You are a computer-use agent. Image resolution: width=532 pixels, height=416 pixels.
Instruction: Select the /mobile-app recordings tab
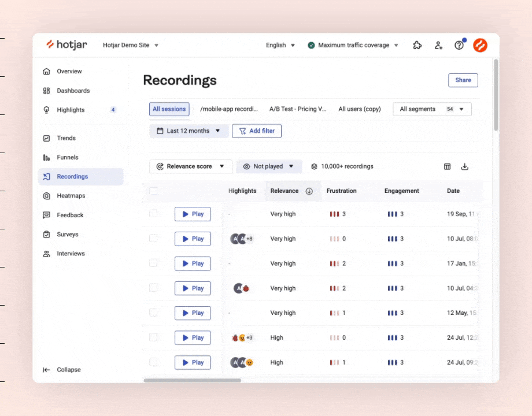click(x=228, y=109)
